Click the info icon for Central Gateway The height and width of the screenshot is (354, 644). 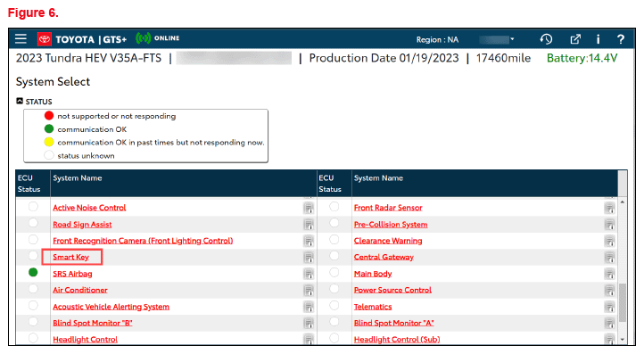tap(609, 258)
